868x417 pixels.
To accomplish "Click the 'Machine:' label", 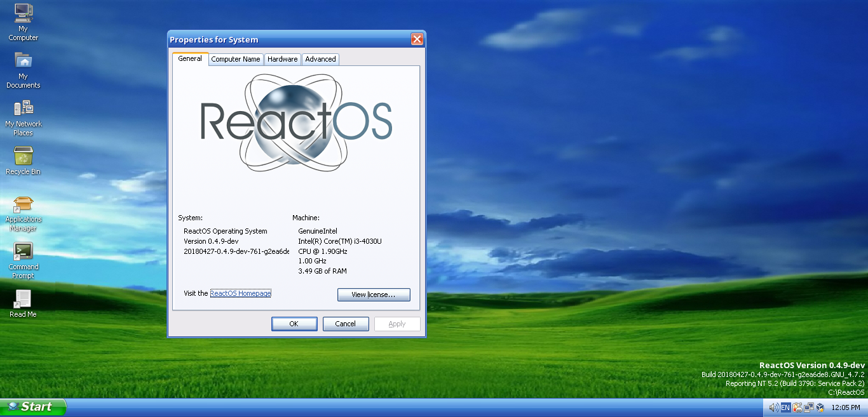I will tap(306, 218).
